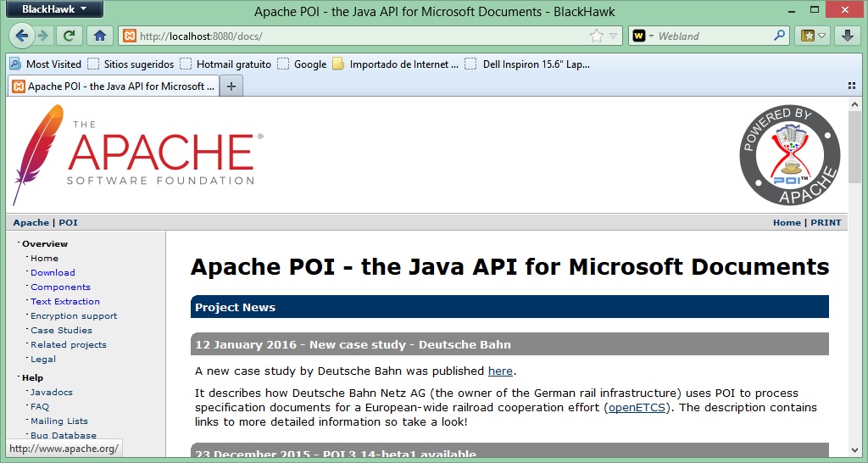Open the Bug Database sidebar link
This screenshot has width=868, height=463.
click(64, 435)
